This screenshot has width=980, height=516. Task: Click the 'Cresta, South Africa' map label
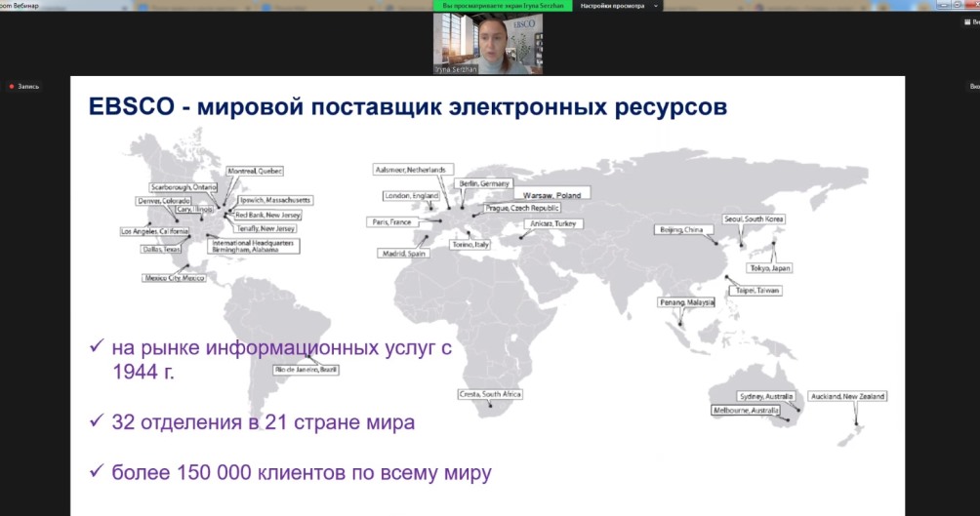click(490, 394)
